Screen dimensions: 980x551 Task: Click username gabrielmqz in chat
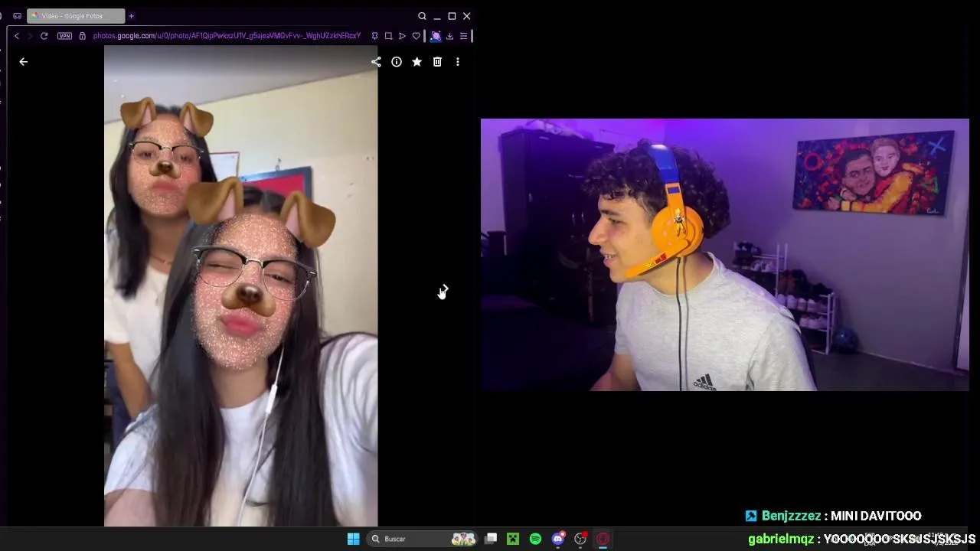click(x=781, y=539)
